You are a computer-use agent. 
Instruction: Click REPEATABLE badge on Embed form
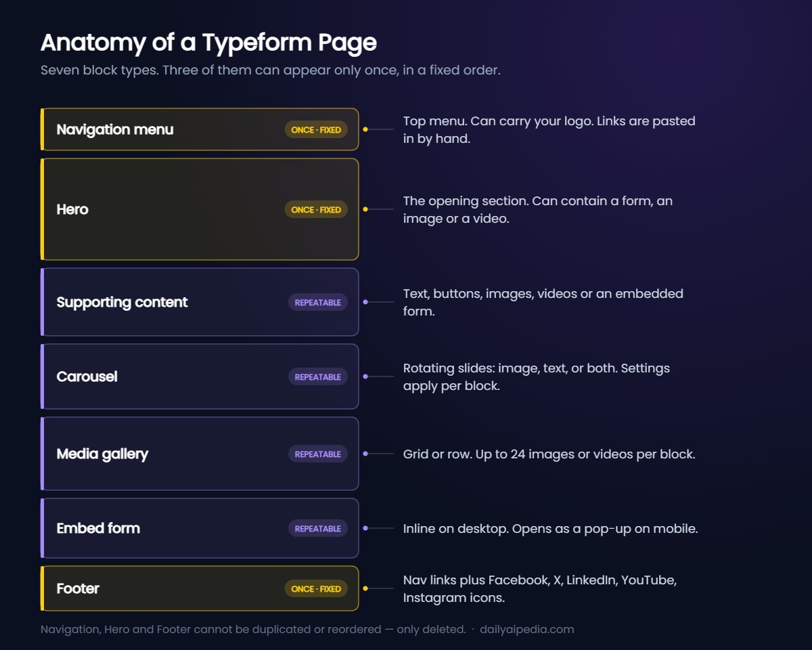coord(317,529)
